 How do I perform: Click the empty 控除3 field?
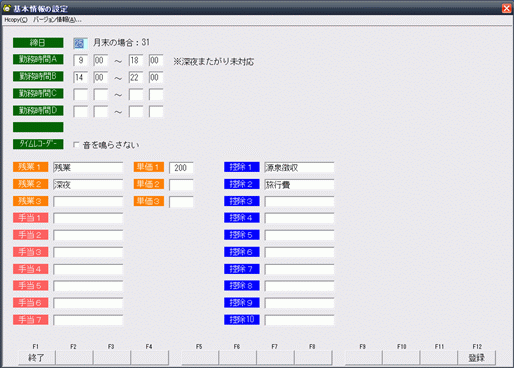pyautogui.click(x=299, y=201)
